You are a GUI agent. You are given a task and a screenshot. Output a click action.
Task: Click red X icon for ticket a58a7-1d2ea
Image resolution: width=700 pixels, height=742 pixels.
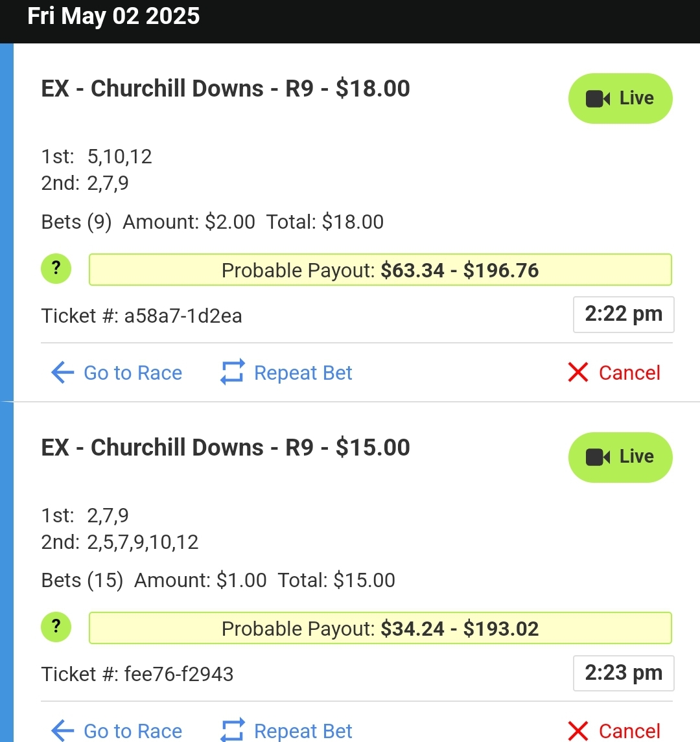pyautogui.click(x=578, y=373)
